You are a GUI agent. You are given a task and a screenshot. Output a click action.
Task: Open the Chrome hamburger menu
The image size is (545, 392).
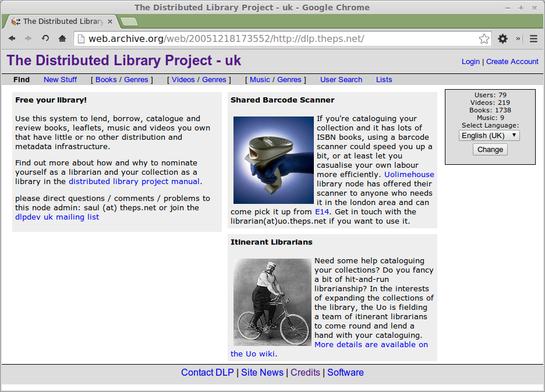point(533,38)
